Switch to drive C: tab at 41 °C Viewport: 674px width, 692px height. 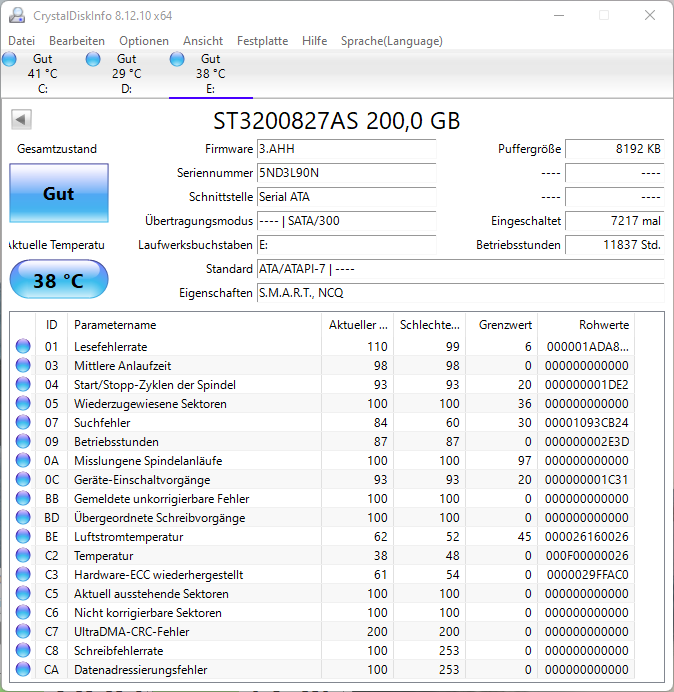point(42,73)
